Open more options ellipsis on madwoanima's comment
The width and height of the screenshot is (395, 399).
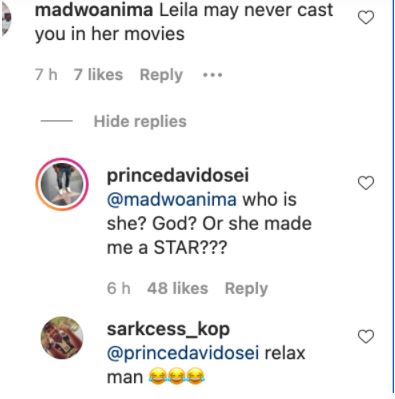(x=213, y=75)
